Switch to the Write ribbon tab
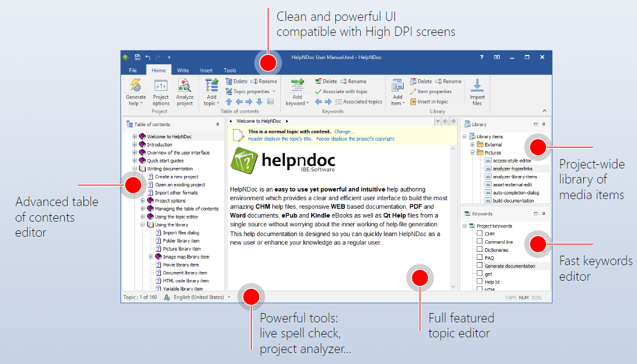Image resolution: width=637 pixels, height=364 pixels. [183, 70]
